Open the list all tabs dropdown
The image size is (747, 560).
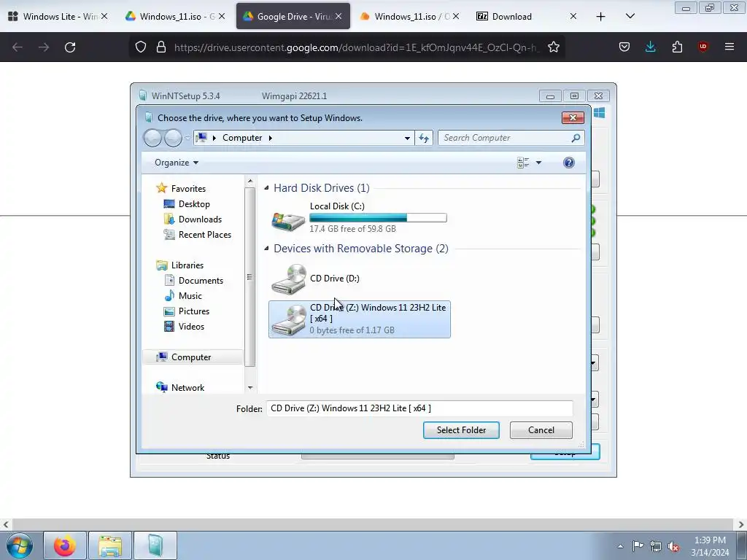pyautogui.click(x=630, y=16)
